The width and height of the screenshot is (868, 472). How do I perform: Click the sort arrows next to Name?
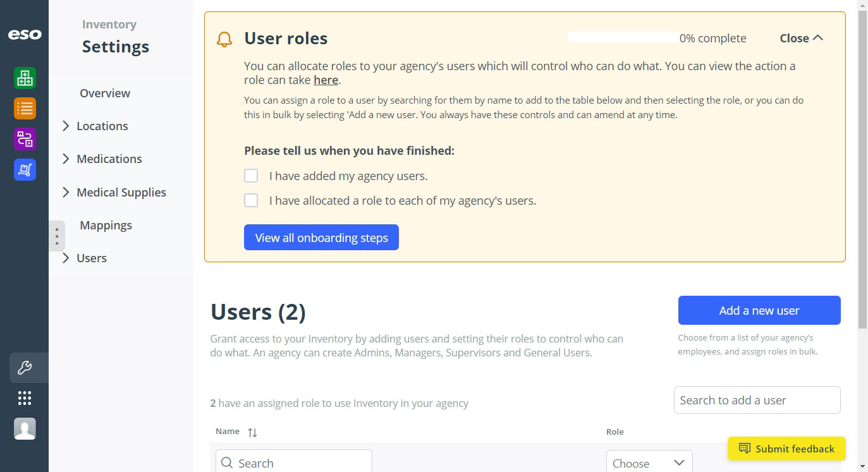(x=252, y=432)
